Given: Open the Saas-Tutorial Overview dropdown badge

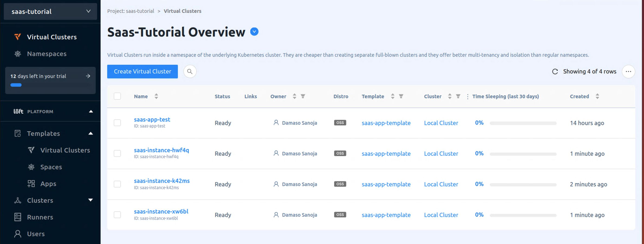Looking at the screenshot, I should [x=254, y=32].
